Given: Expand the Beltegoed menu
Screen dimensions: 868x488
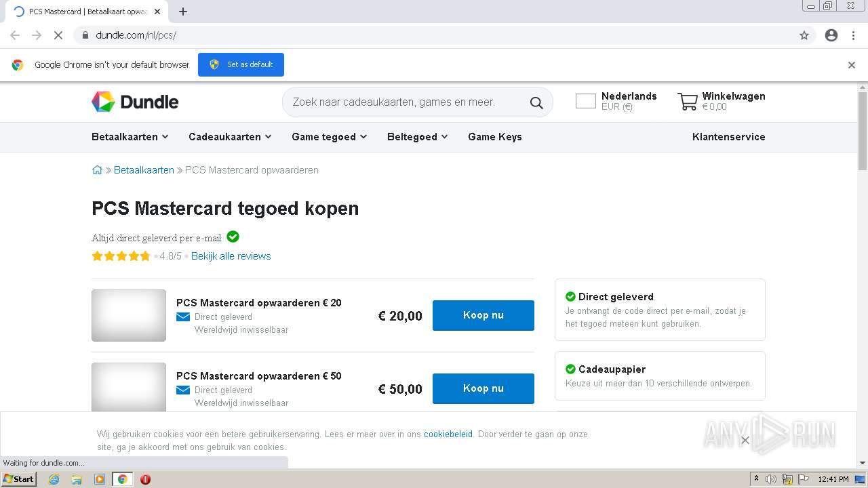Looking at the screenshot, I should click(x=418, y=137).
